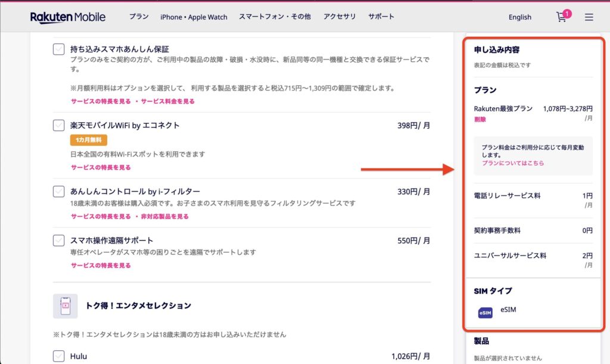Click the 1,026円/月 Hulu price

pos(411,356)
